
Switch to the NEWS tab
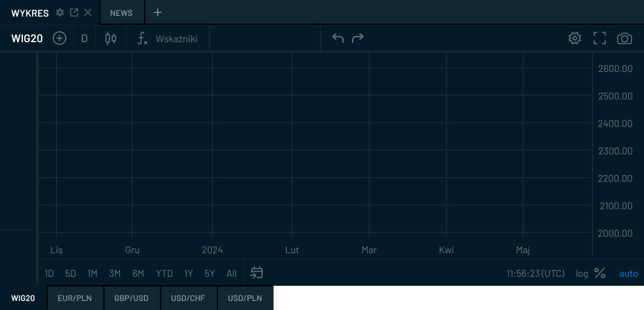(x=121, y=12)
